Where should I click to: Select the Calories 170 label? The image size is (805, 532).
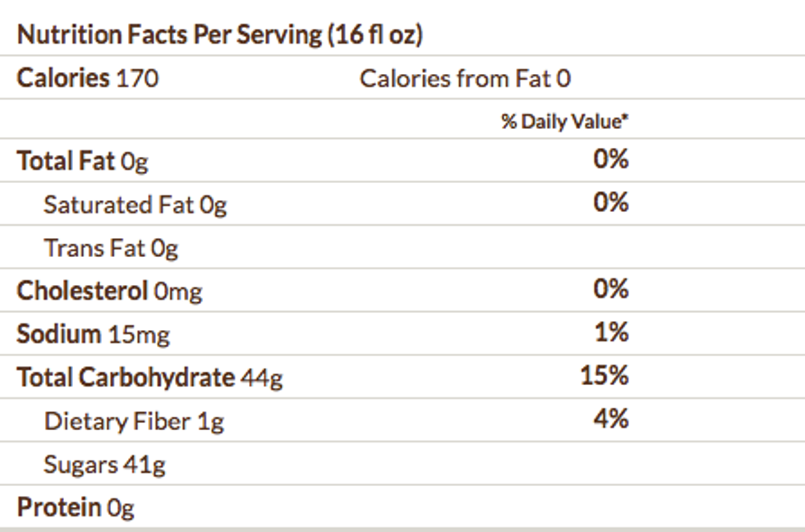pyautogui.click(x=88, y=78)
